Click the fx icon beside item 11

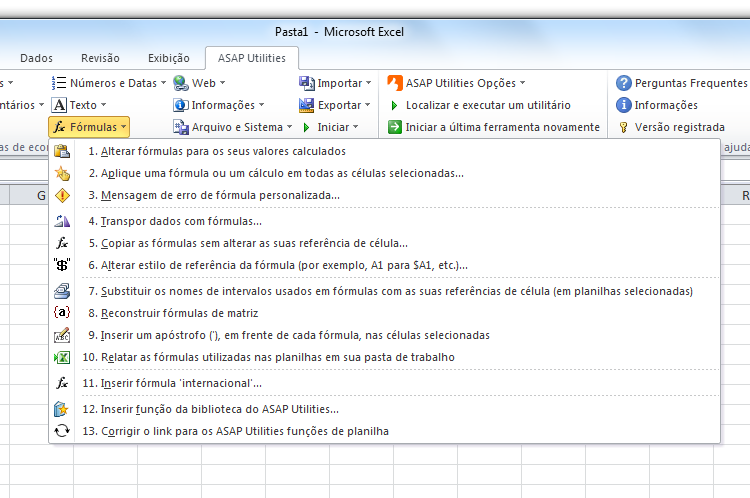(62, 383)
